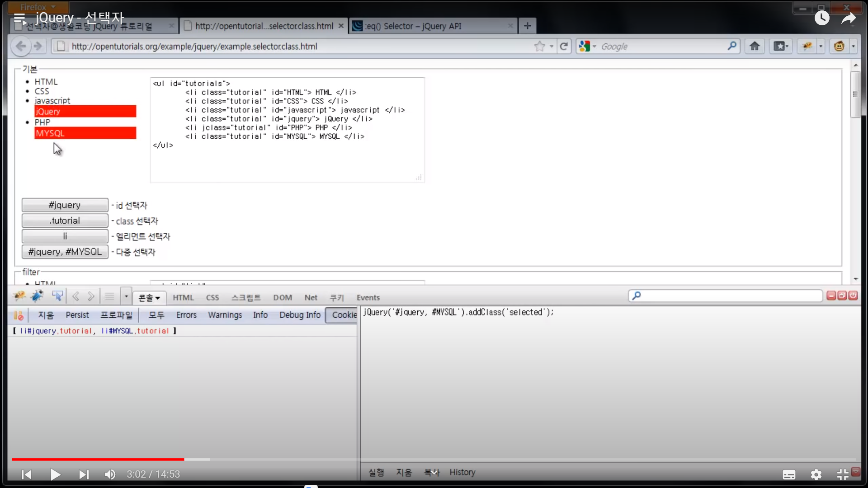Open video settings gear
Image resolution: width=868 pixels, height=488 pixels.
816,474
